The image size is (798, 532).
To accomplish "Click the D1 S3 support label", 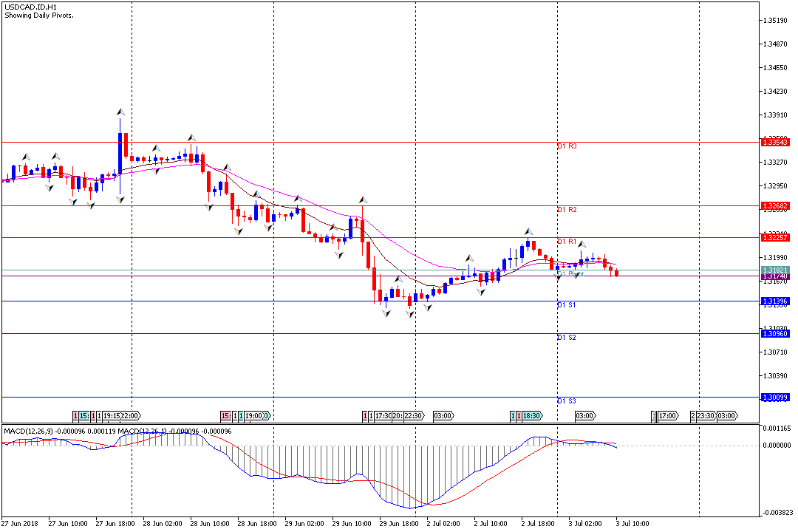I will [567, 401].
